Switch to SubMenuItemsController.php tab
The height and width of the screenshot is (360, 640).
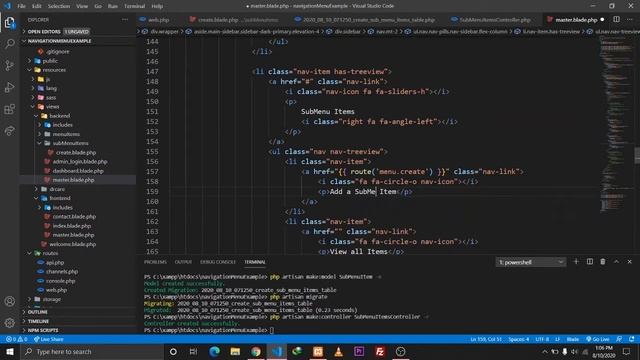(495, 20)
